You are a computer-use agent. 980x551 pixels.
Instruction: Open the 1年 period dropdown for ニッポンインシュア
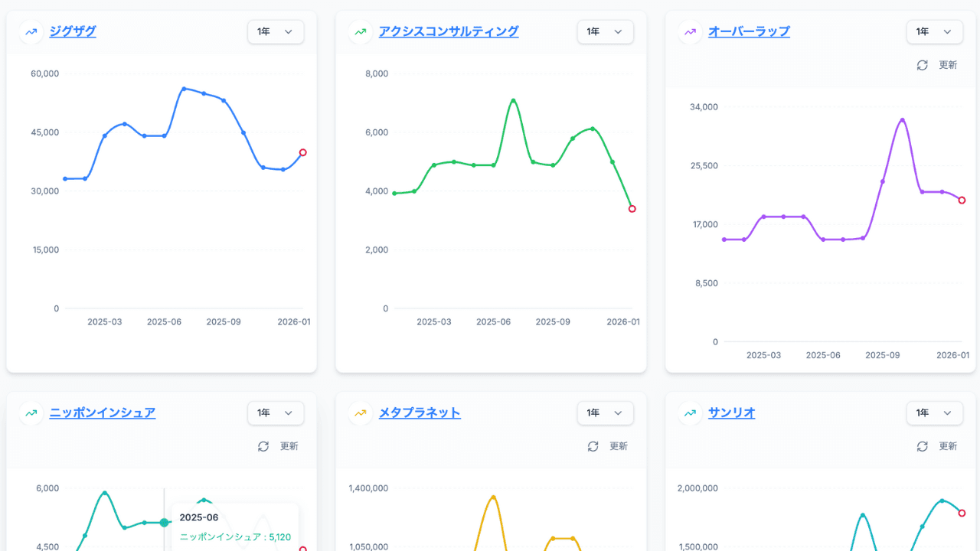pos(276,412)
